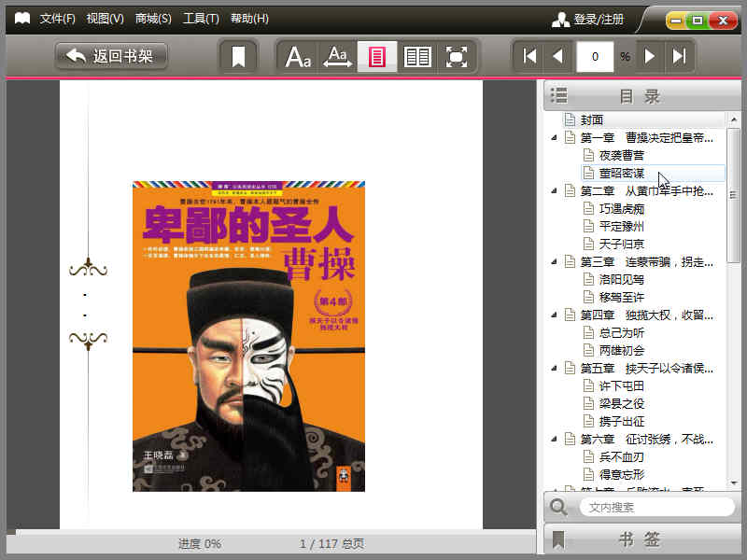Add a bookmark with the bookmark toolbar icon
747x560 pixels.
238,57
